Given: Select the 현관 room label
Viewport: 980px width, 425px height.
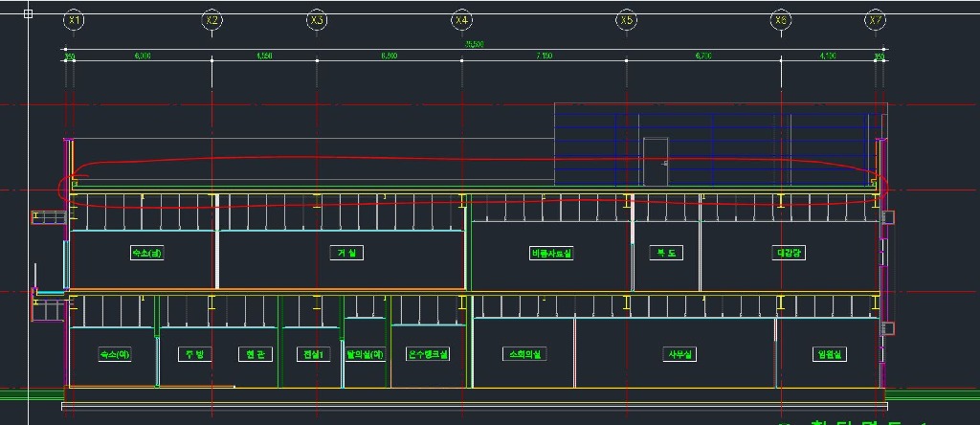Looking at the screenshot, I should pyautogui.click(x=254, y=354).
